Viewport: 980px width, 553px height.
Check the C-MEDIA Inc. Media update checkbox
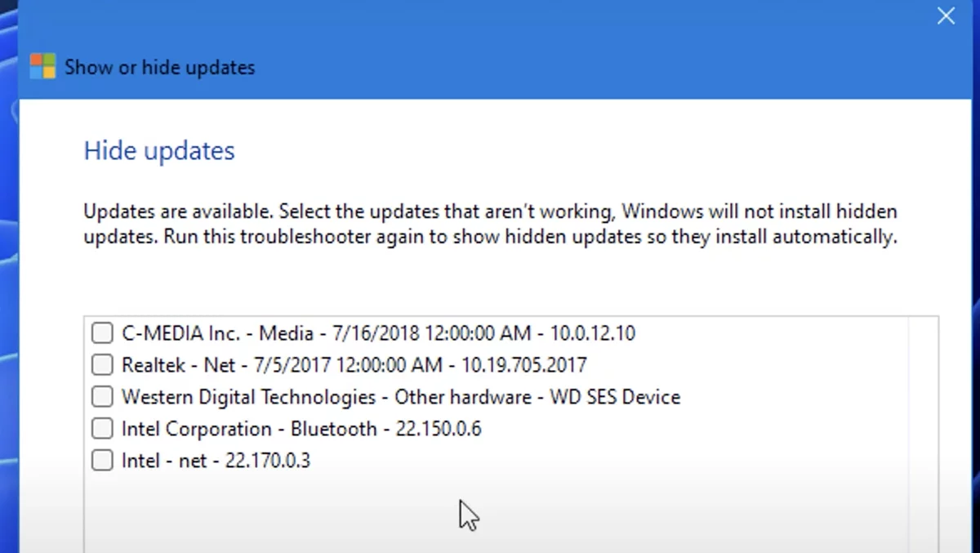(102, 333)
